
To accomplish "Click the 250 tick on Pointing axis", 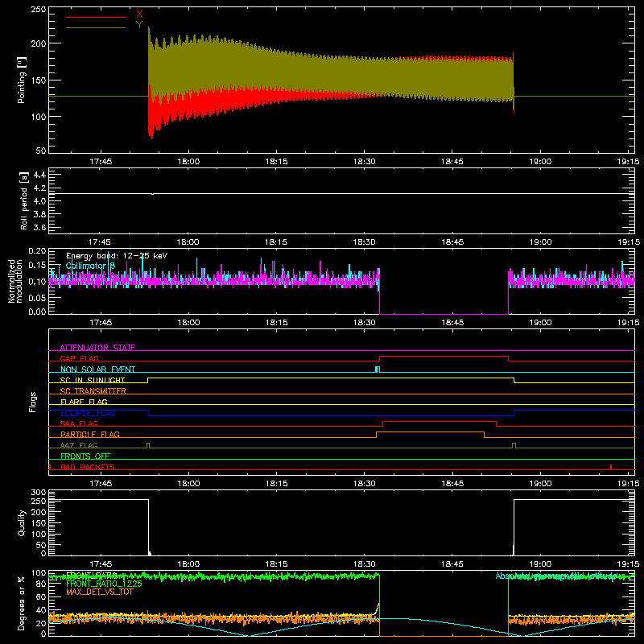I will coord(38,10).
